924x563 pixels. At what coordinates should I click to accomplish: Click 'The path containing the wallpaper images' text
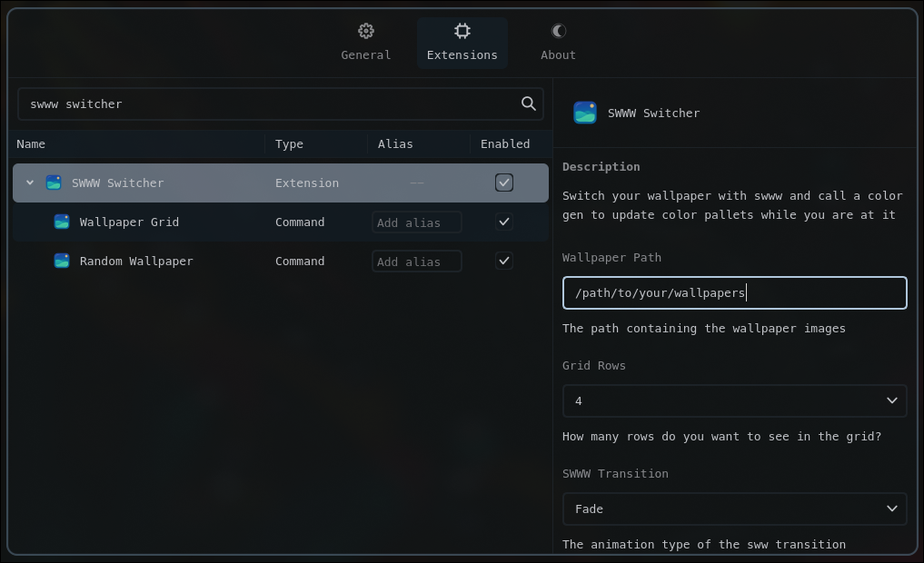[703, 328]
